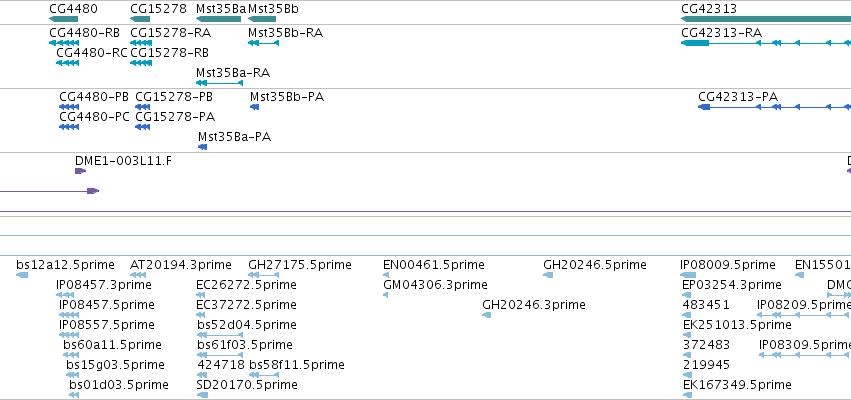
Task: Open the CG15278-RB transcript label
Action: click(169, 53)
